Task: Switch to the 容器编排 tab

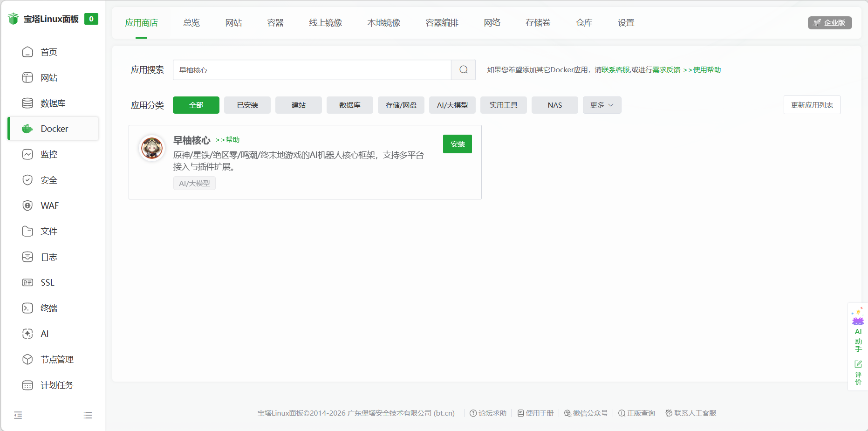Action: (x=442, y=23)
